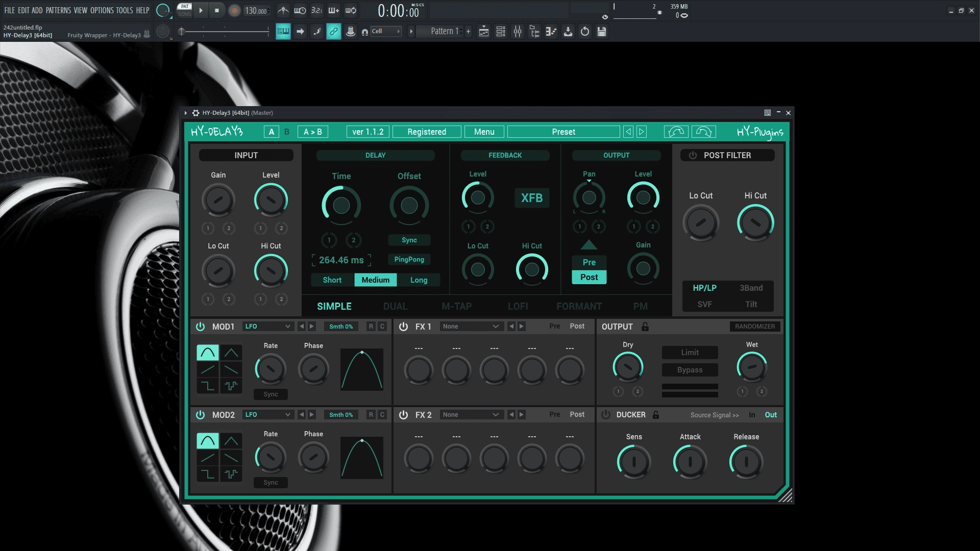Open the Cell snap dropdown

(386, 31)
